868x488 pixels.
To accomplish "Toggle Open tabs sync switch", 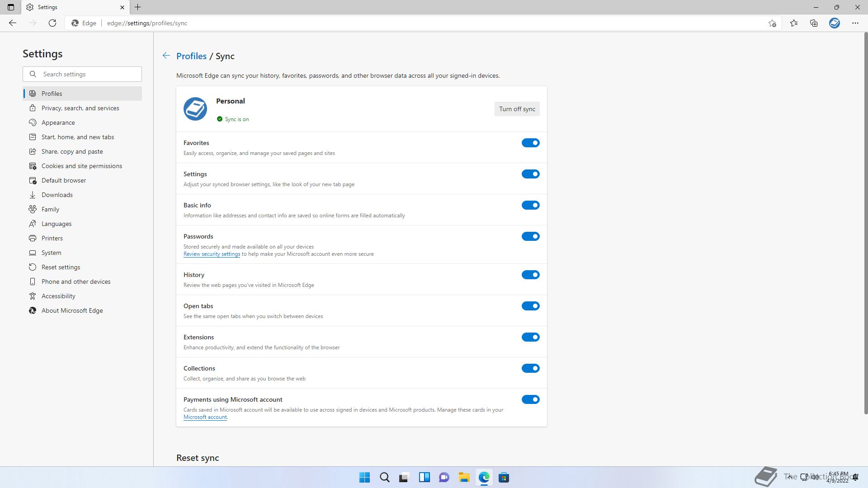I will (x=531, y=306).
